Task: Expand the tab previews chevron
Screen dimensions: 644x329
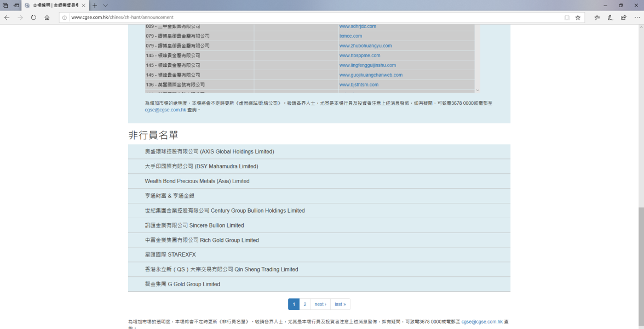Action: pyautogui.click(x=106, y=5)
